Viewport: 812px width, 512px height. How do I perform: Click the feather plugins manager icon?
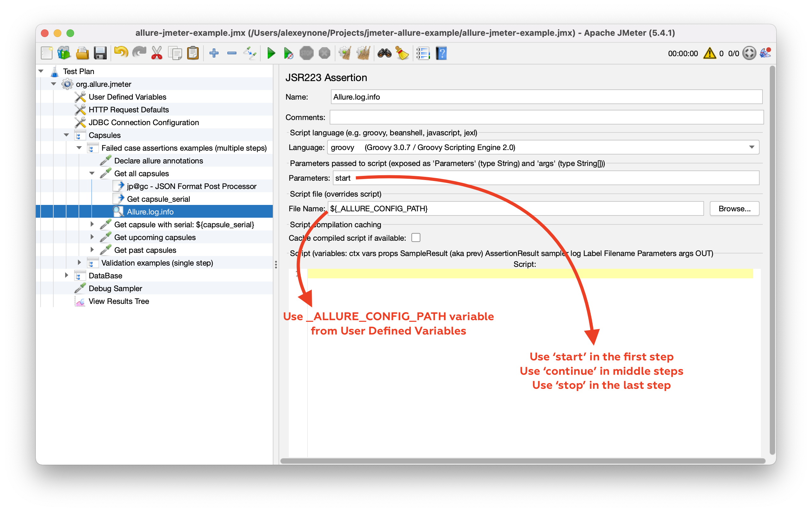point(765,53)
